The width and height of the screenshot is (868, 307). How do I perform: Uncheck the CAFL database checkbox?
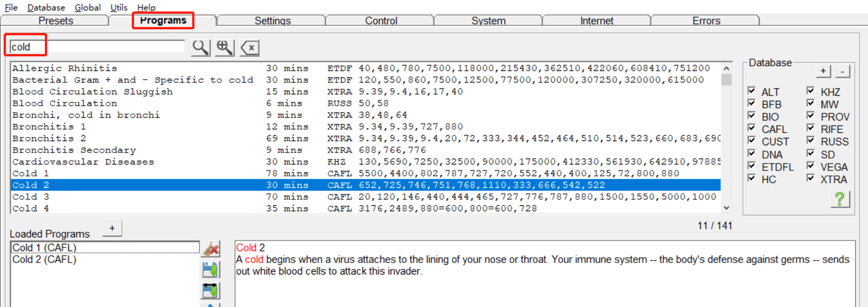click(751, 128)
